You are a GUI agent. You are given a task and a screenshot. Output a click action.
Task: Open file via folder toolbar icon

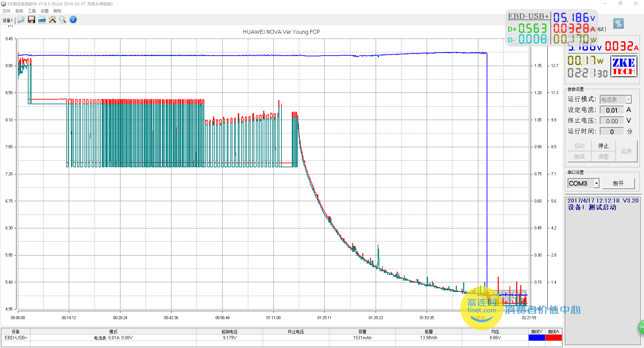click(x=21, y=20)
